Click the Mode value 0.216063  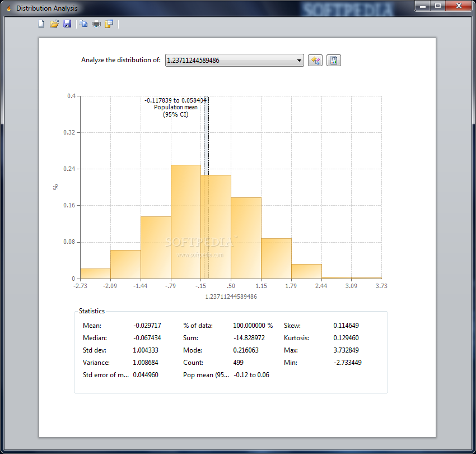(x=246, y=350)
